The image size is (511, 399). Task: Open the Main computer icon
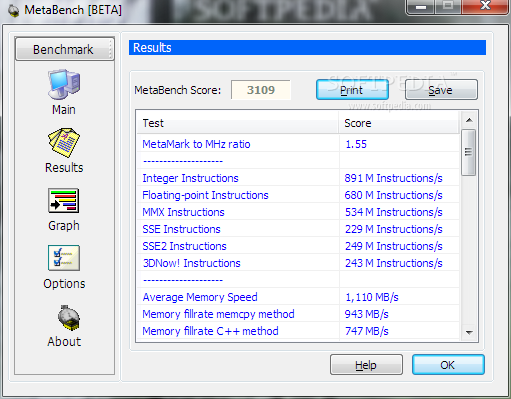coord(64,84)
